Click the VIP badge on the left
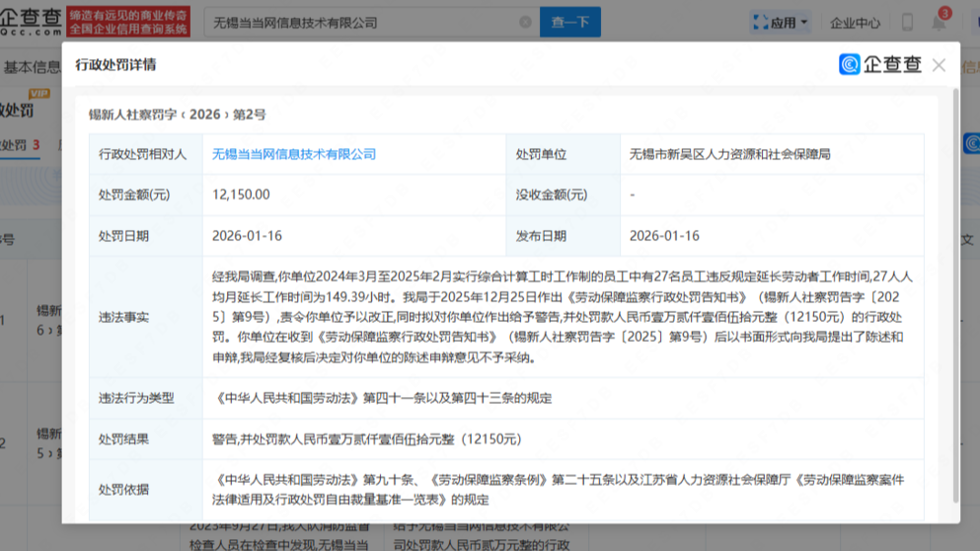Viewport: 980px width, 552px height. (39, 94)
